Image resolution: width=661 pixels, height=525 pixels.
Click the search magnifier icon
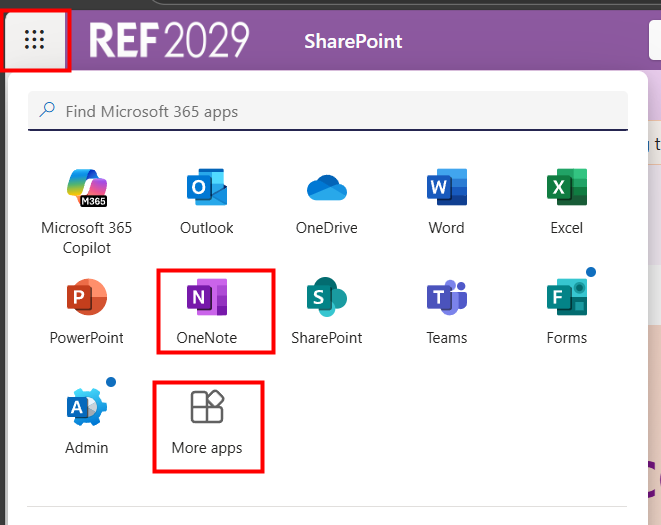click(x=47, y=110)
